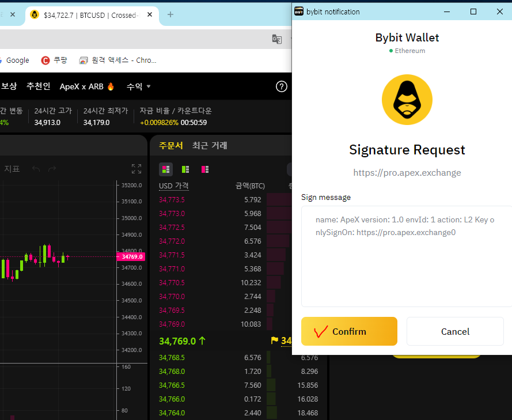
Task: Click the 금액(BTC) column header
Action: [x=250, y=186]
